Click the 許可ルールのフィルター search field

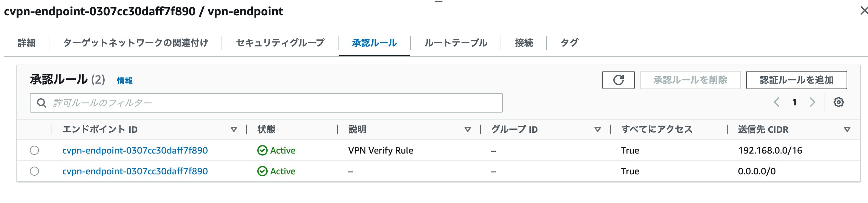(236, 102)
